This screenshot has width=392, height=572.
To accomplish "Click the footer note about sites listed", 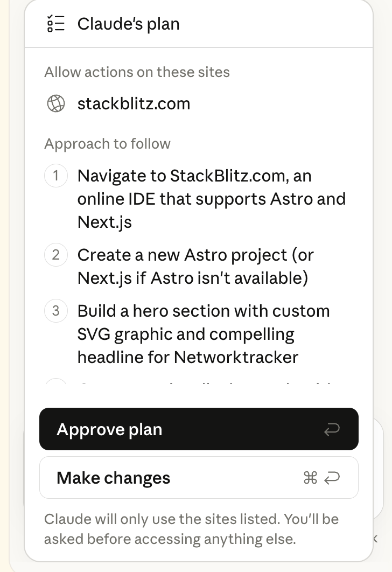I will (x=191, y=529).
